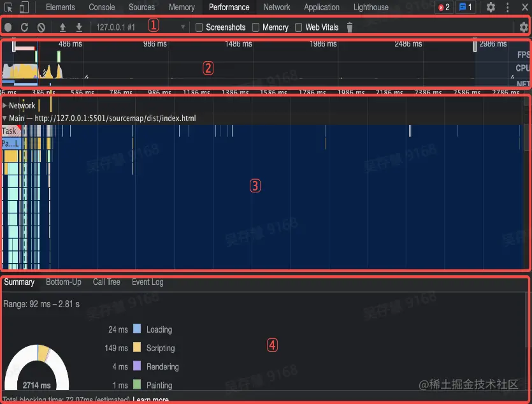Open the Memory panel tab
The height and width of the screenshot is (404, 532).
182,7
